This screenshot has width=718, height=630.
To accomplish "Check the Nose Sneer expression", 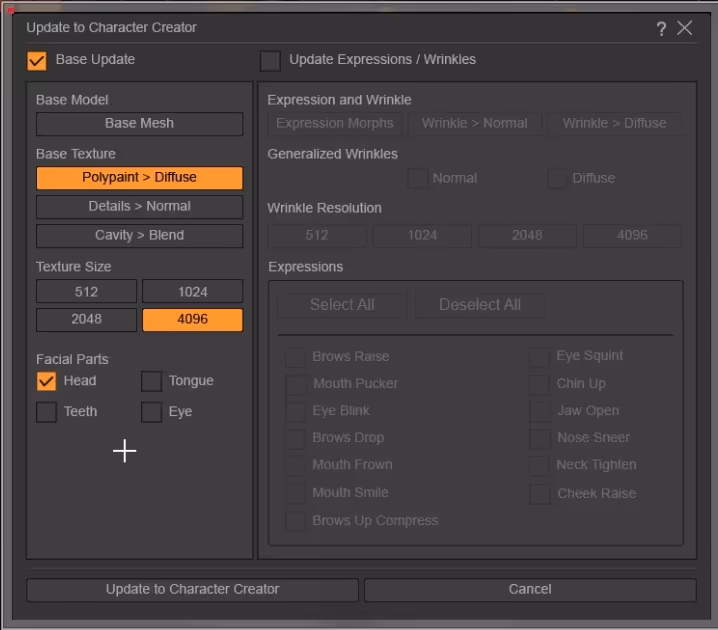I will point(539,438).
